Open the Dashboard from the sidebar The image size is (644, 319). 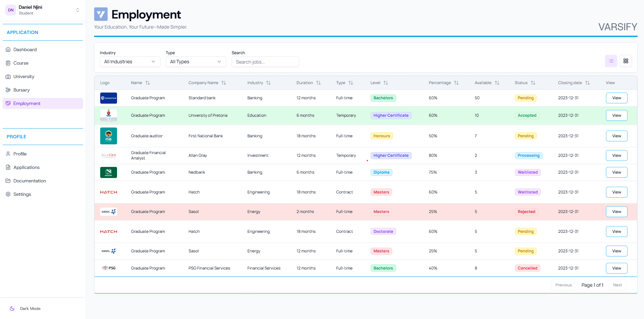tap(25, 49)
